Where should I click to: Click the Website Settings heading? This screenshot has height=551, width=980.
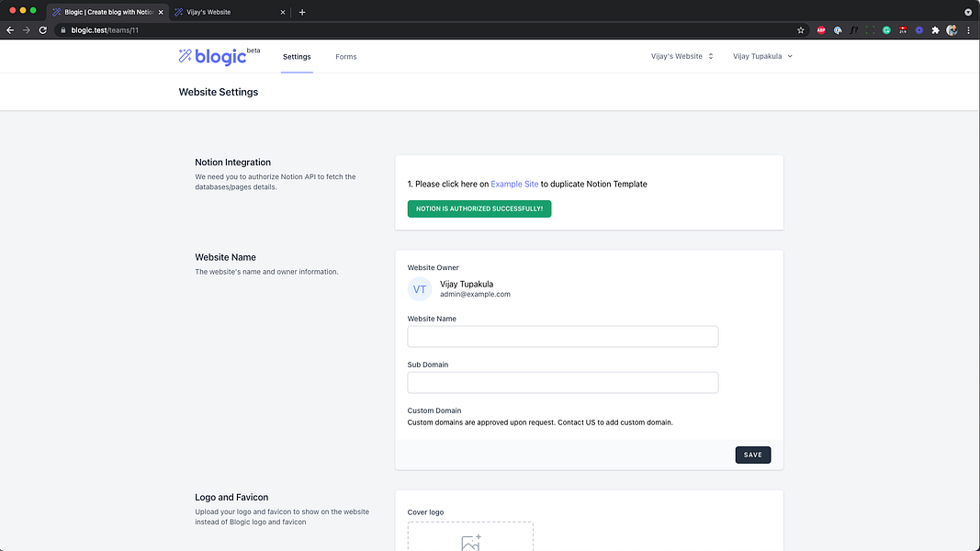[x=218, y=92]
